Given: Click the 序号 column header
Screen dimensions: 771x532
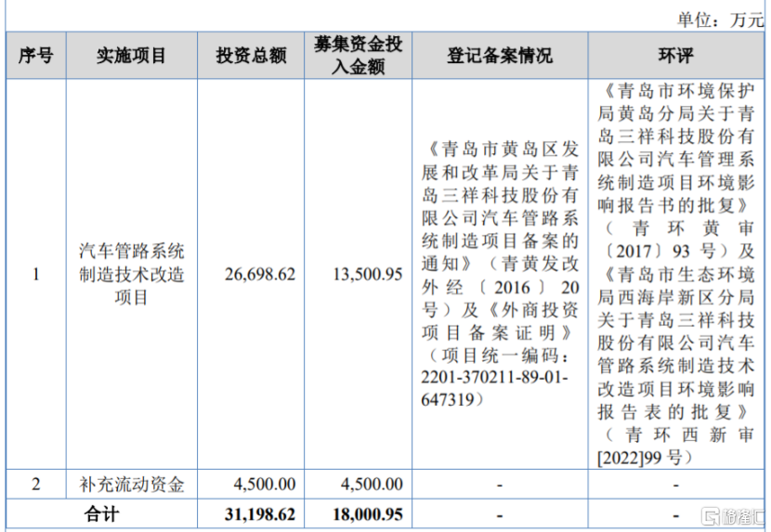Looking at the screenshot, I should tap(36, 55).
